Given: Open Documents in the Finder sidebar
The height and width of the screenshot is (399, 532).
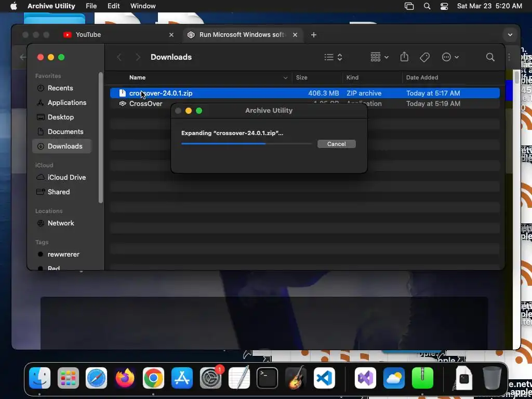Looking at the screenshot, I should 62,131.
